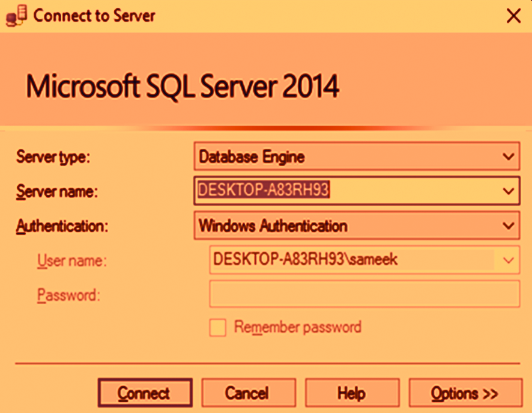Screen dimensions: 532x413
Task: Open the User name dropdown arrow
Action: tap(509, 260)
